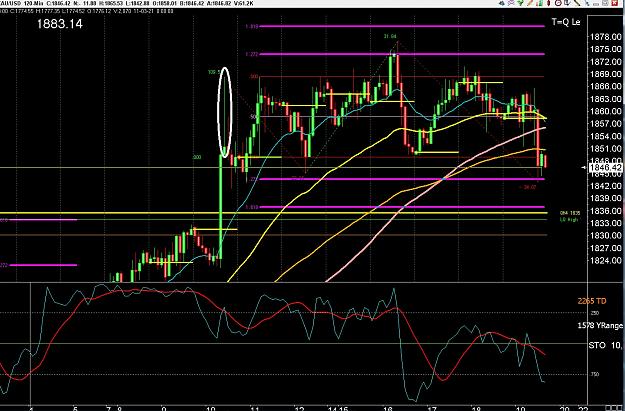
Task: Click the 1578 YRange label
Action: click(600, 326)
